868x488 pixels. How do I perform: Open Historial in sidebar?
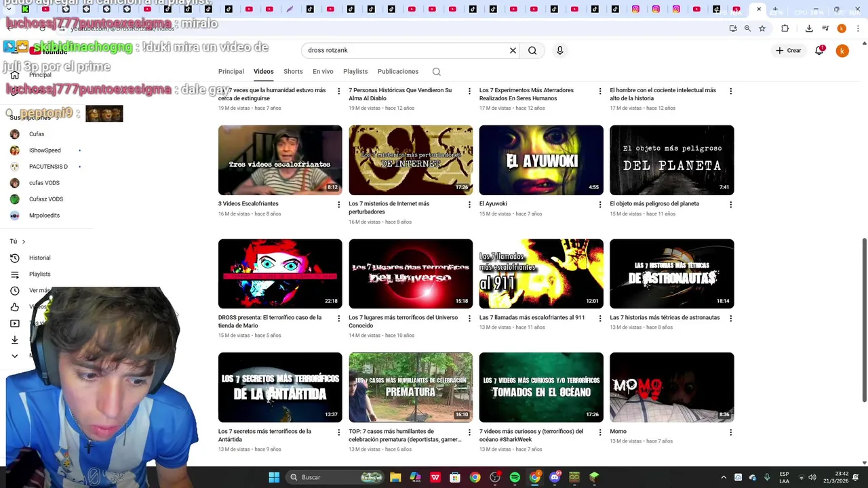click(x=39, y=258)
